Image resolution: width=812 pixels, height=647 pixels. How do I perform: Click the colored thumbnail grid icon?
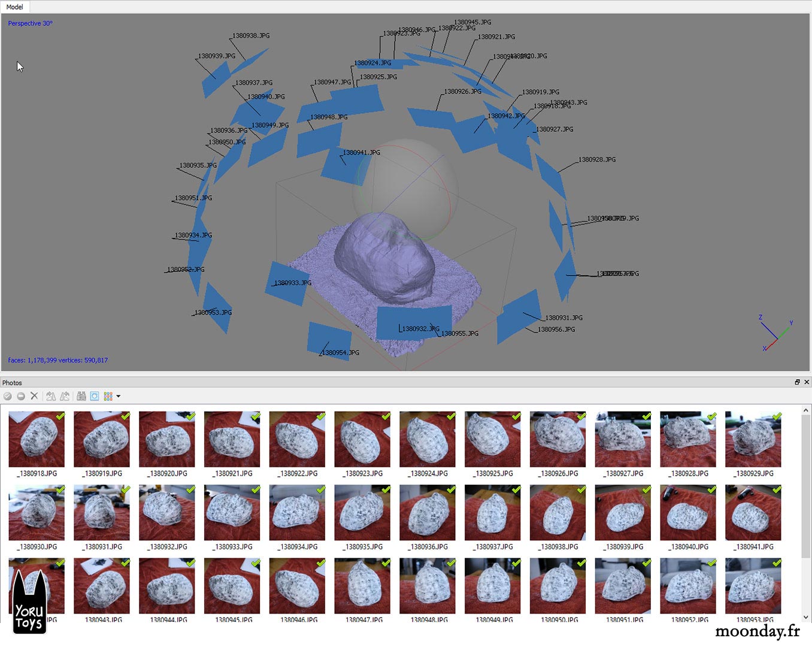pyautogui.click(x=108, y=396)
